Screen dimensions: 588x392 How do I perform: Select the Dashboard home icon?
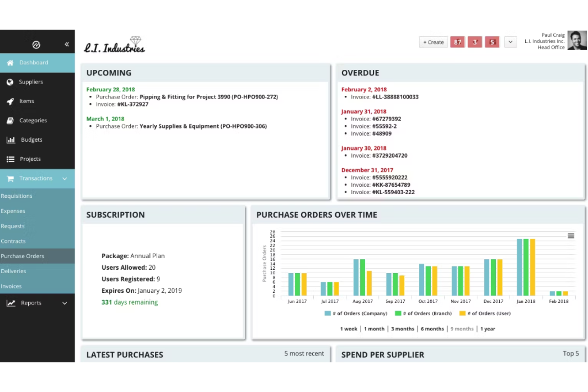(x=10, y=62)
